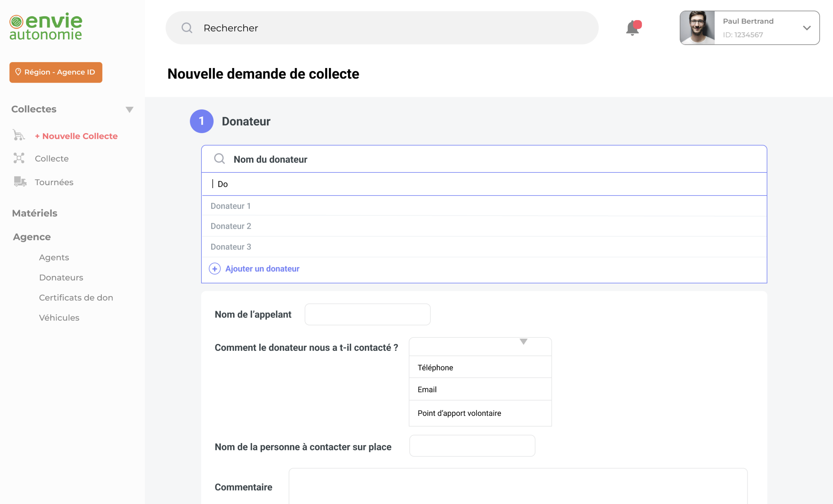
Task: Click the Région - Agence ID button
Action: pyautogui.click(x=56, y=72)
